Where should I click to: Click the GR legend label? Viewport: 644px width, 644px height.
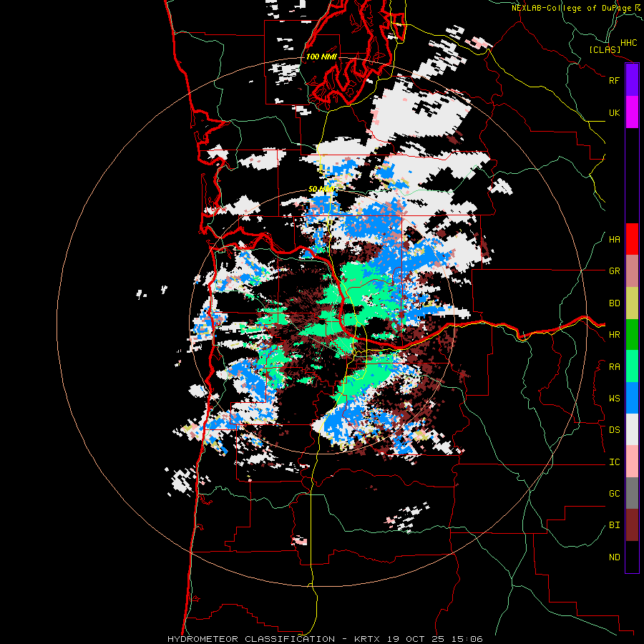(x=614, y=271)
